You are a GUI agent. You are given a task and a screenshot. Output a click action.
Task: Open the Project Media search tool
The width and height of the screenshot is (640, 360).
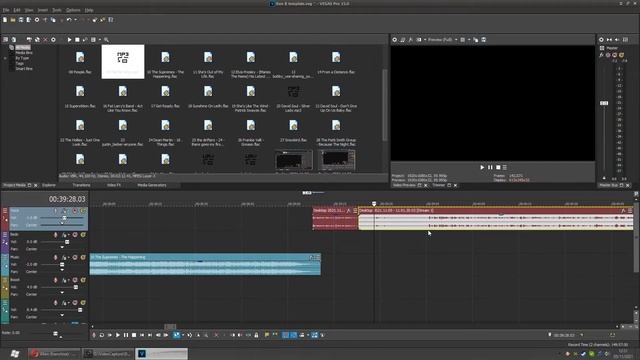[x=106, y=40]
